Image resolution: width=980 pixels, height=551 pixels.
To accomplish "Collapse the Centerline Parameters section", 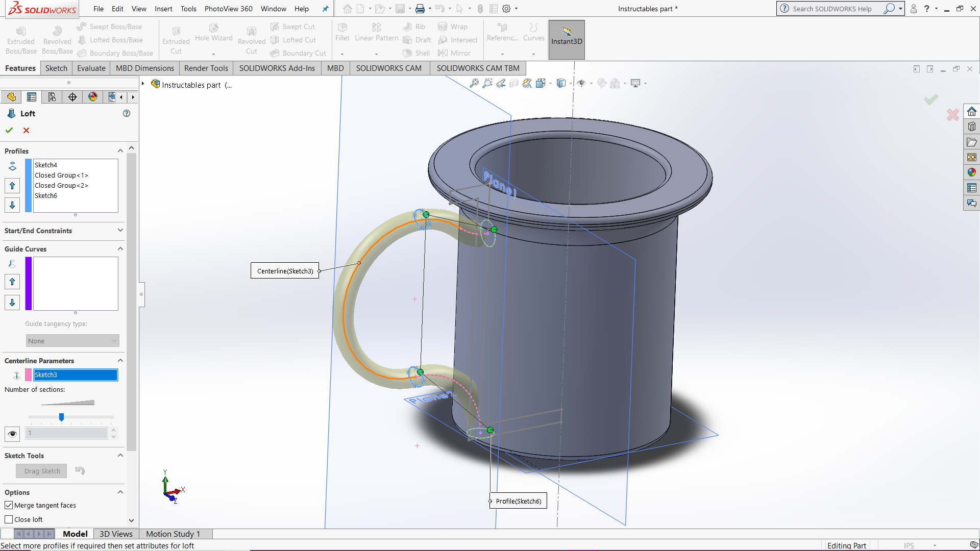I will (120, 360).
